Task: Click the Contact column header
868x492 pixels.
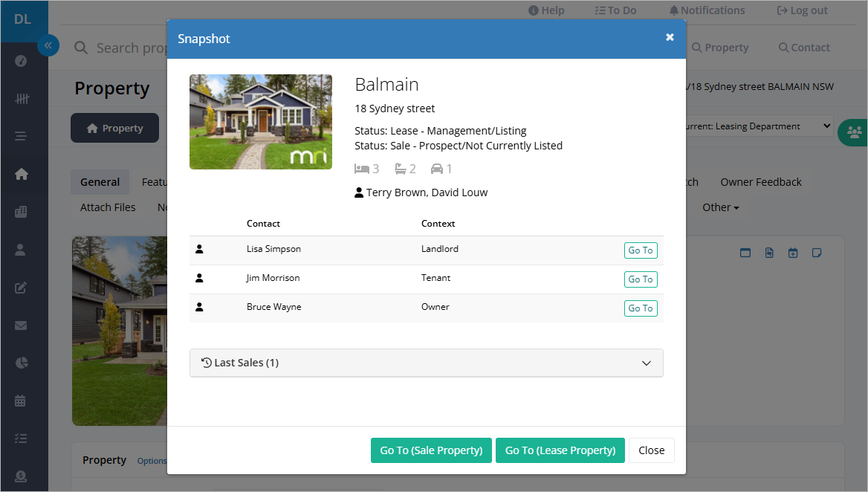Action: tap(263, 224)
